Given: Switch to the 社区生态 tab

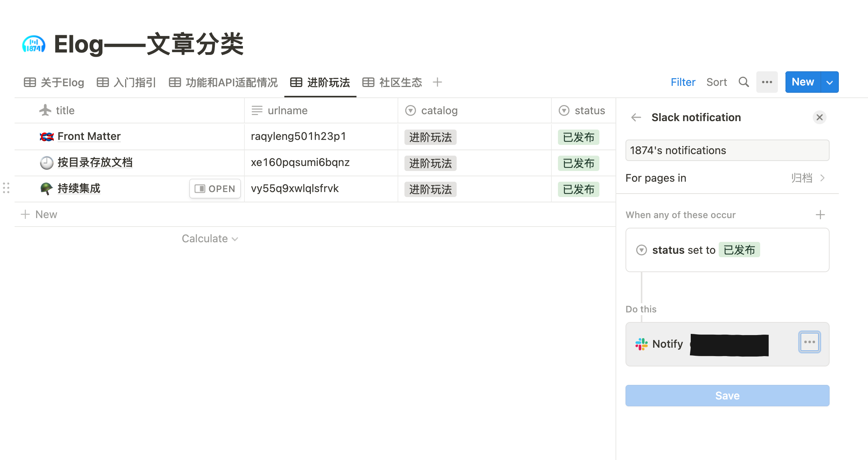Looking at the screenshot, I should 400,82.
